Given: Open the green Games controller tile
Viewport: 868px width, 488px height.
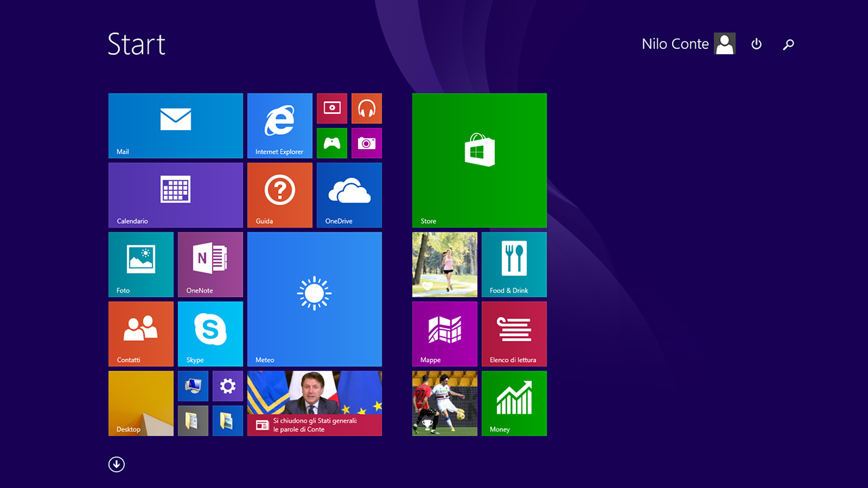Looking at the screenshot, I should [x=332, y=143].
